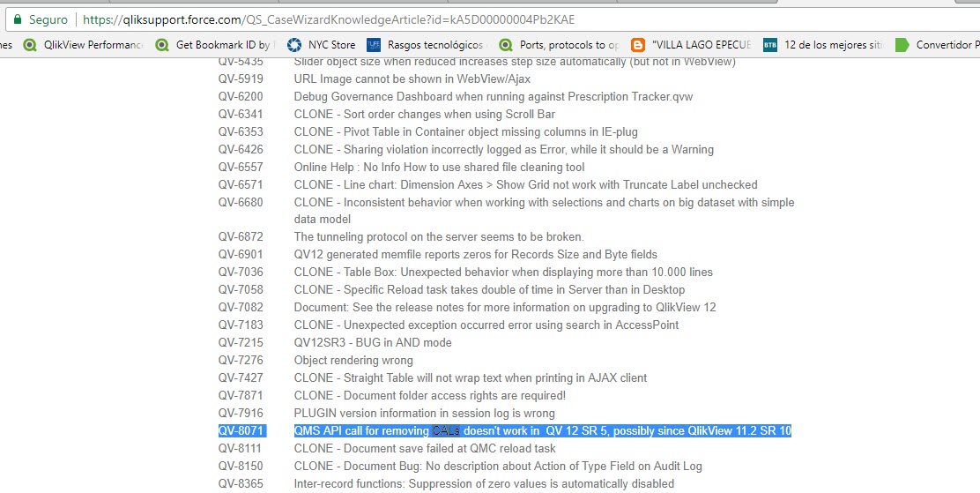Click issue ID QV-7082
The width and height of the screenshot is (980, 493).
tap(241, 307)
